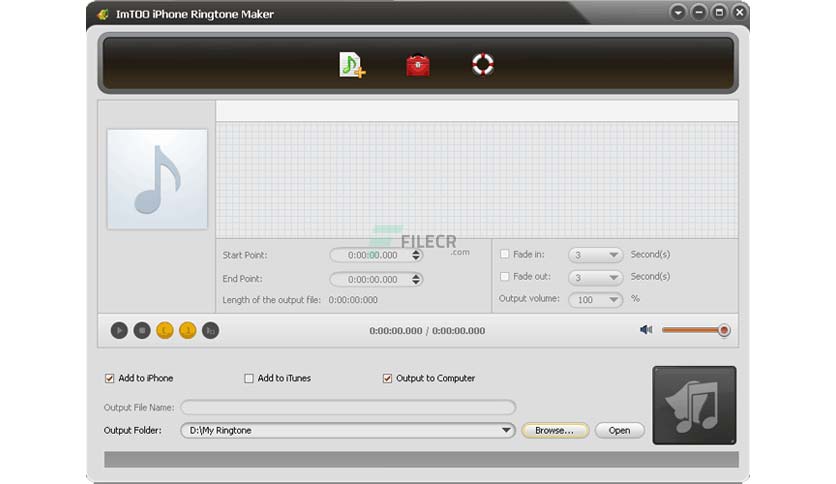Stop playback with the stop button

(142, 330)
